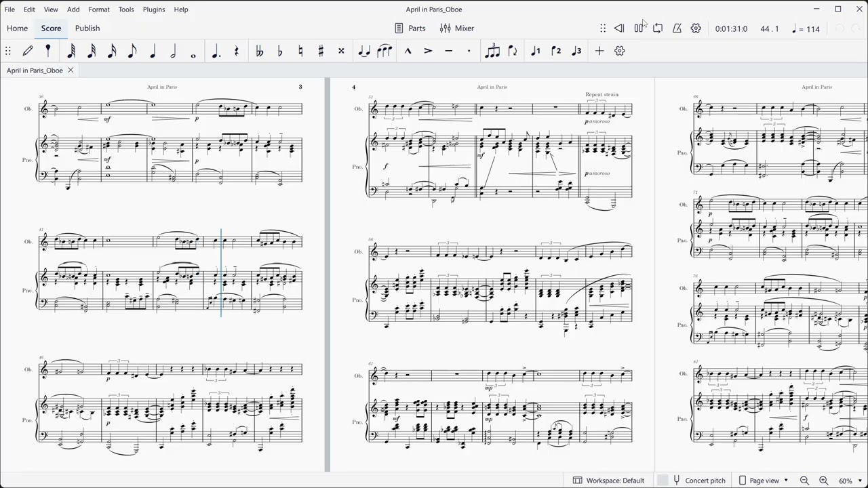The width and height of the screenshot is (868, 488).
Task: Close the April in Paris_Oboe score tab
Action: (71, 70)
